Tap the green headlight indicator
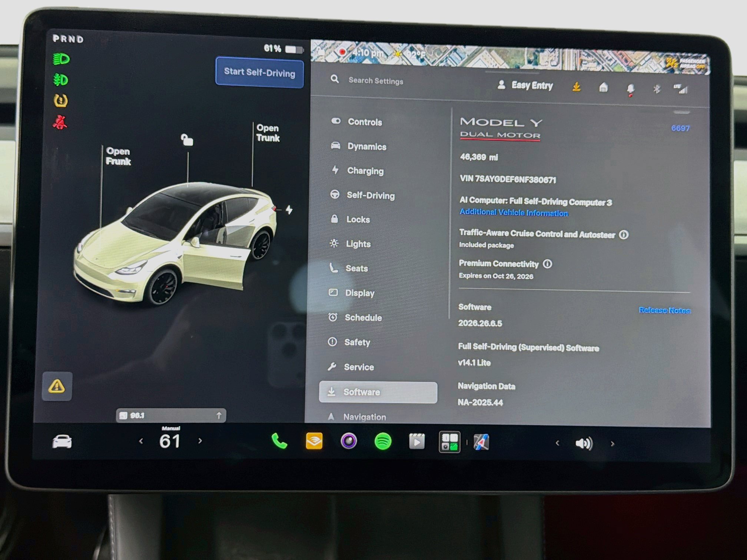 point(61,59)
